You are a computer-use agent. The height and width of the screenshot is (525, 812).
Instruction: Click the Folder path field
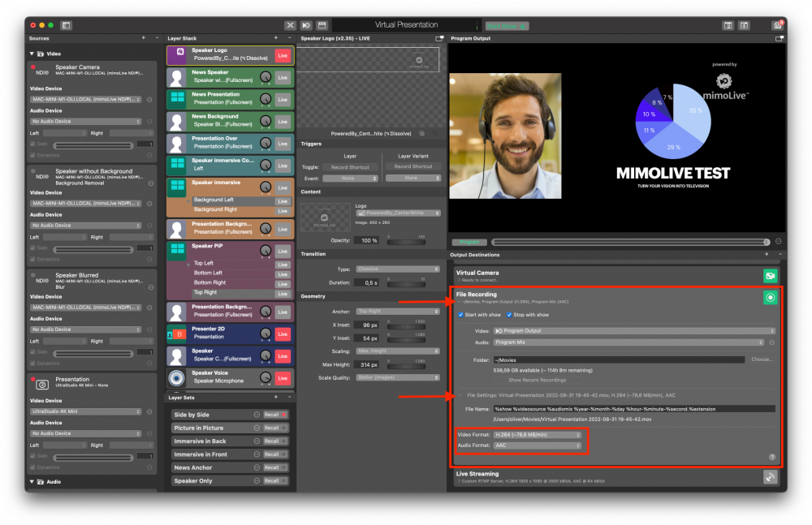[x=619, y=359]
